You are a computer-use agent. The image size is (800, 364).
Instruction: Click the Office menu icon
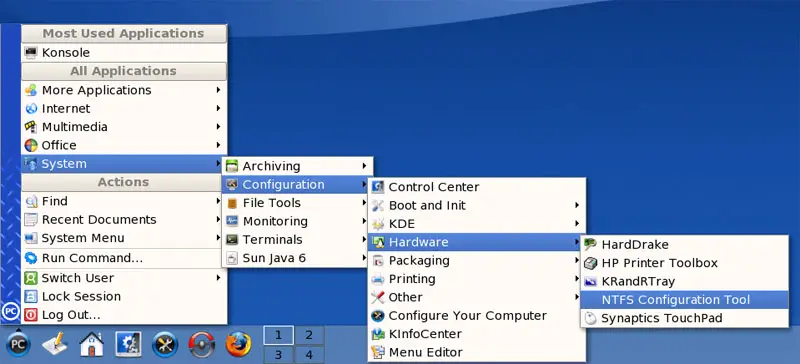pyautogui.click(x=31, y=145)
